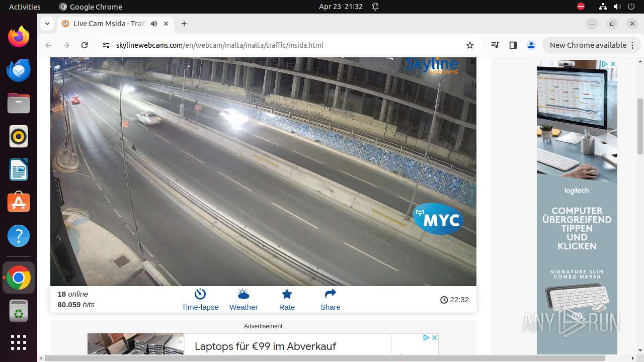The image size is (644, 362).
Task: Launch Thunderbird Mail from the dock
Action: point(19,70)
